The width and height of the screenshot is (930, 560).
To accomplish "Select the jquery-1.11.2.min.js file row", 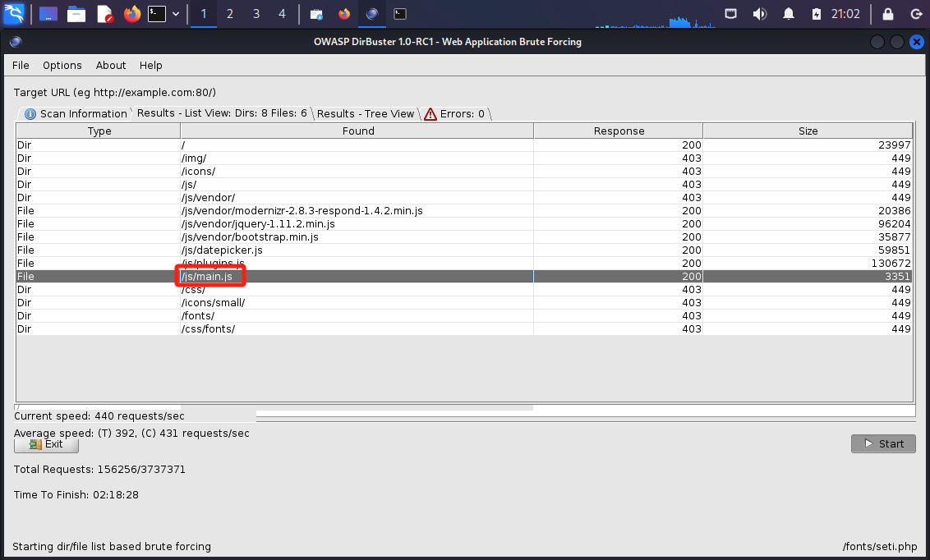I will click(x=464, y=223).
